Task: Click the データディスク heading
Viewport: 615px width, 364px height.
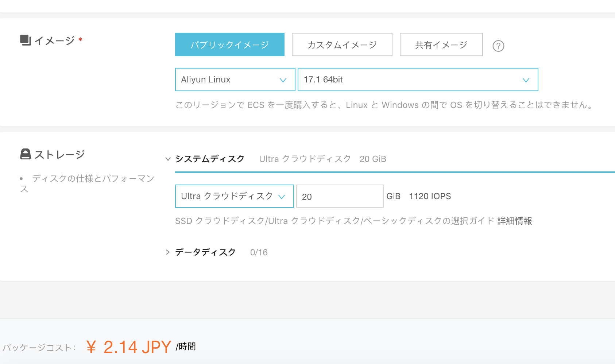Action: click(x=205, y=252)
